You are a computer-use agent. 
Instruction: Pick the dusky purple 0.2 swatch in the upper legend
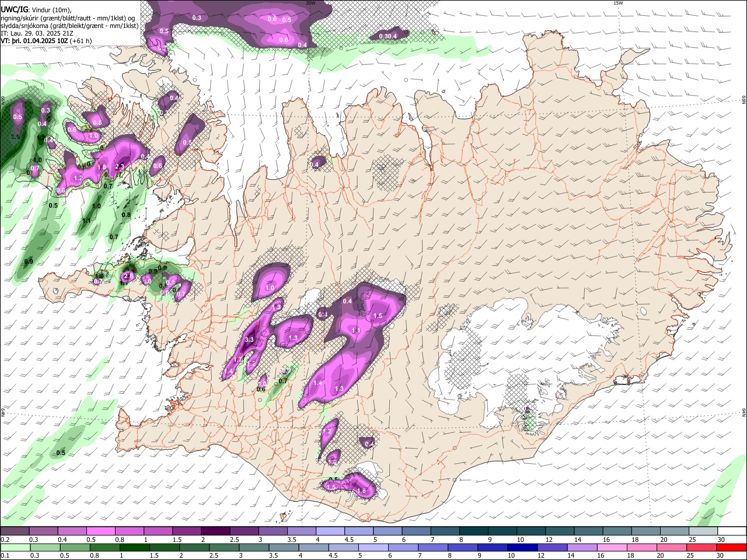[x=15, y=531]
